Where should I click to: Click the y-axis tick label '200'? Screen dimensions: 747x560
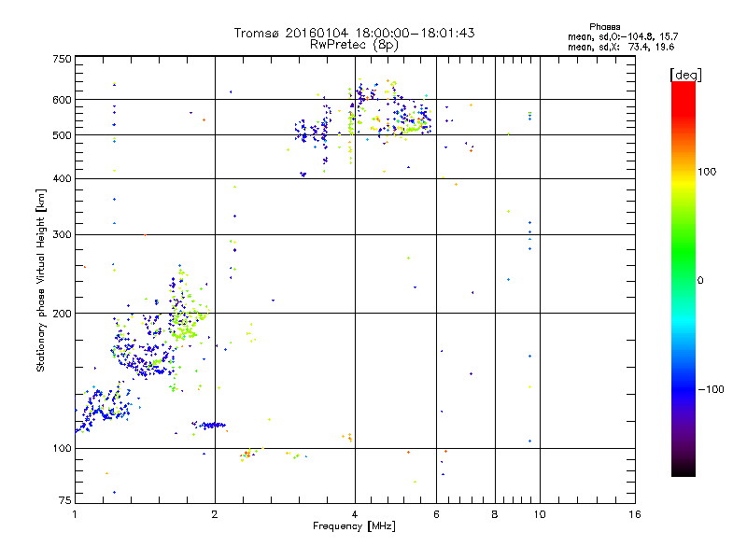click(62, 314)
